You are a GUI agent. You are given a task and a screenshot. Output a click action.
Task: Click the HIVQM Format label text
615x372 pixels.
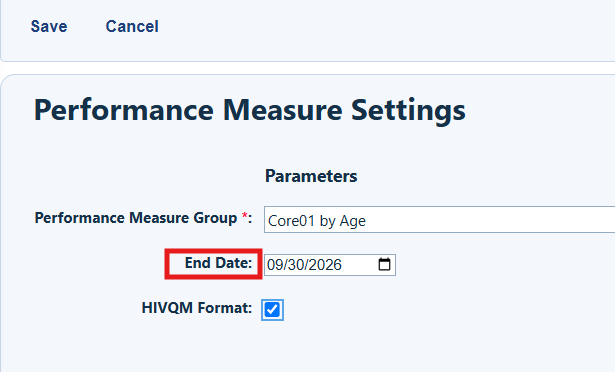[x=197, y=308]
